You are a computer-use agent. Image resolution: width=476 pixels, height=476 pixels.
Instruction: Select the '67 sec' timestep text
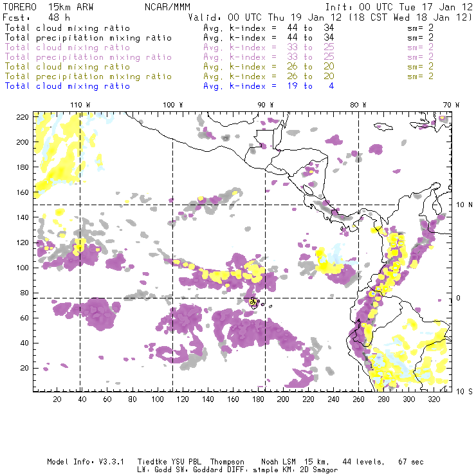(411, 462)
